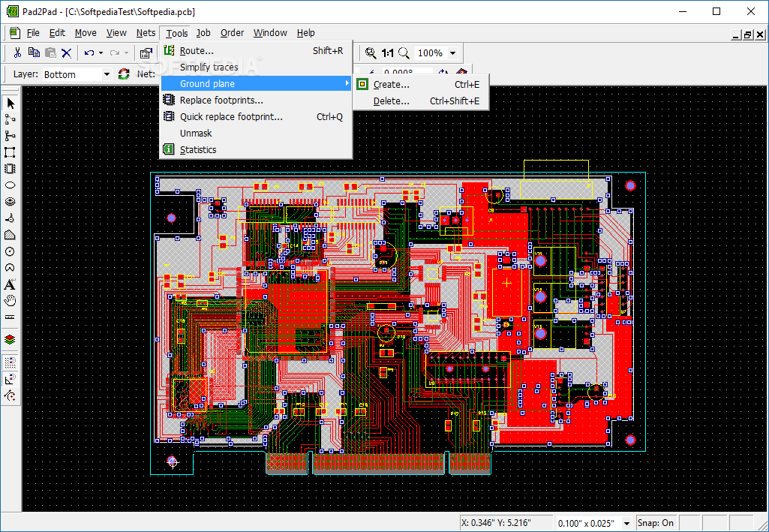Screen dimensions: 769x532
Task: Choose Route... from Tools menu
Action: tap(256, 50)
